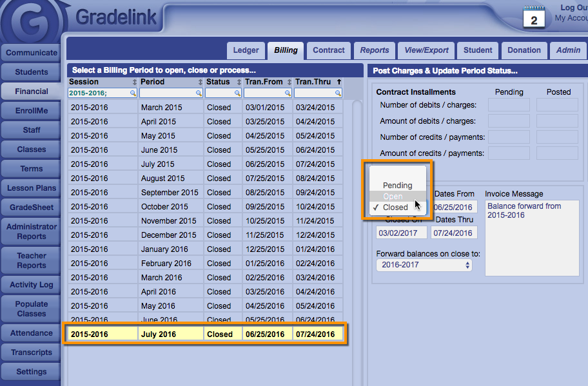Pick the checked Closed status option

tap(395, 207)
